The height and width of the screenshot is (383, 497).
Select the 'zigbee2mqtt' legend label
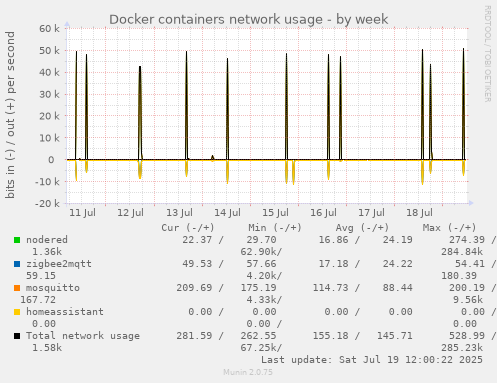(59, 264)
